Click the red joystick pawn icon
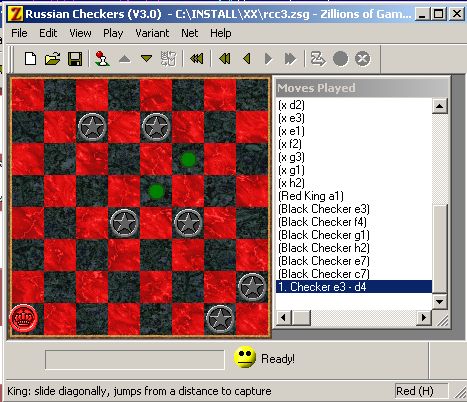Screen dimensions: 467x402 102,59
